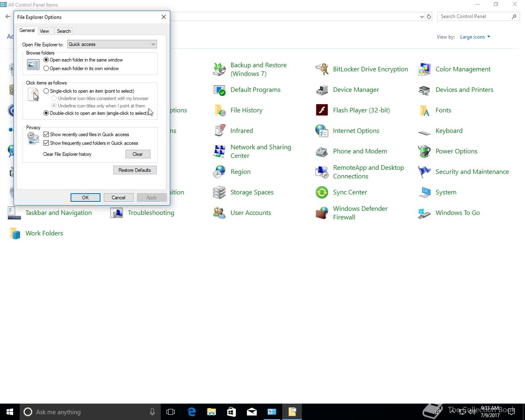Open Windows Defender Firewall icon

tap(322, 213)
